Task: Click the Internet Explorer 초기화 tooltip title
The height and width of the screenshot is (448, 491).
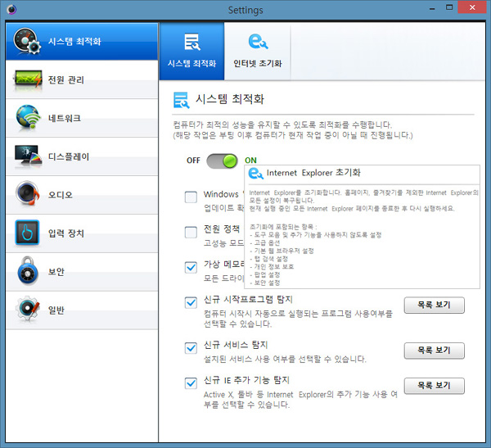Action: (x=313, y=173)
